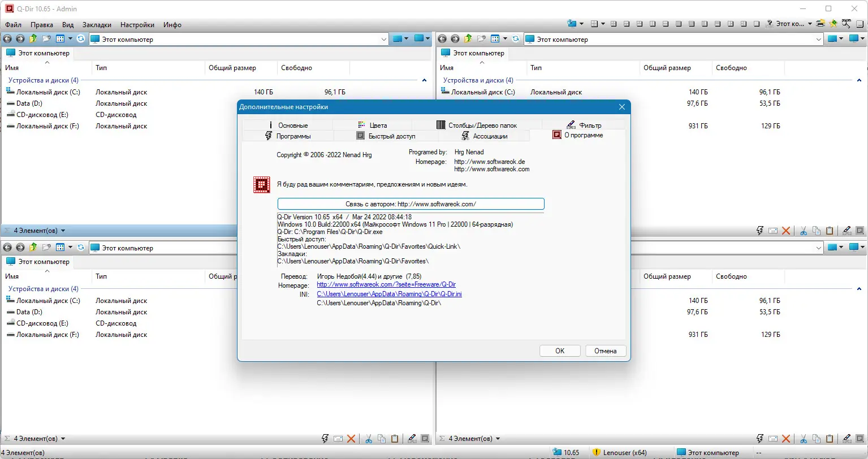Open the 'Настройки' menu

click(137, 25)
